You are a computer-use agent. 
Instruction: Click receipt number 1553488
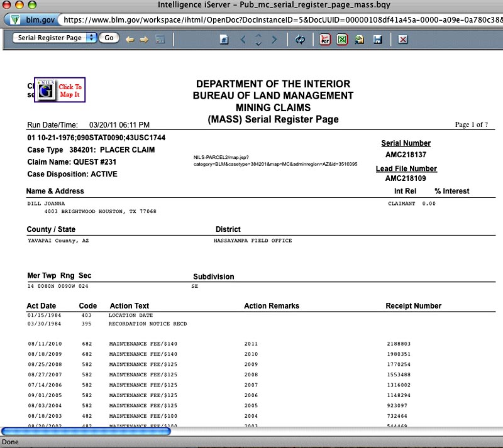point(399,374)
